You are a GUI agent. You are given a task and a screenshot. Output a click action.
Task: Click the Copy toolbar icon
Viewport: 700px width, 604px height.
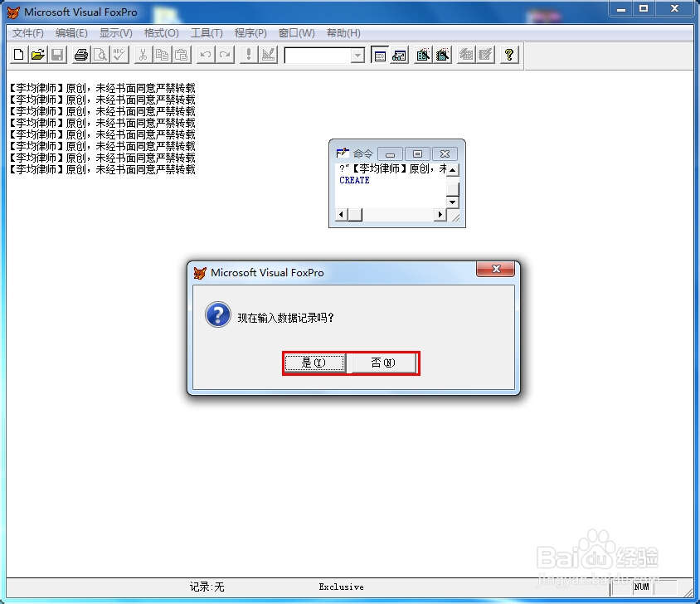click(162, 55)
